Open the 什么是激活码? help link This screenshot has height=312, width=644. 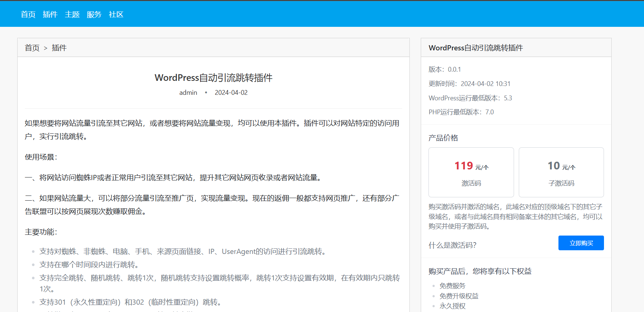click(452, 245)
